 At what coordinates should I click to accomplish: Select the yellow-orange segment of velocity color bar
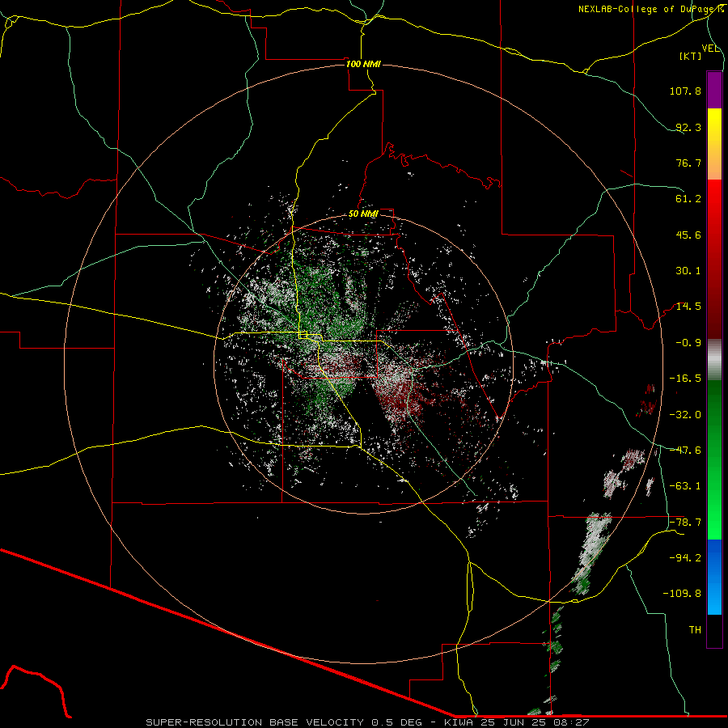pyautogui.click(x=714, y=144)
